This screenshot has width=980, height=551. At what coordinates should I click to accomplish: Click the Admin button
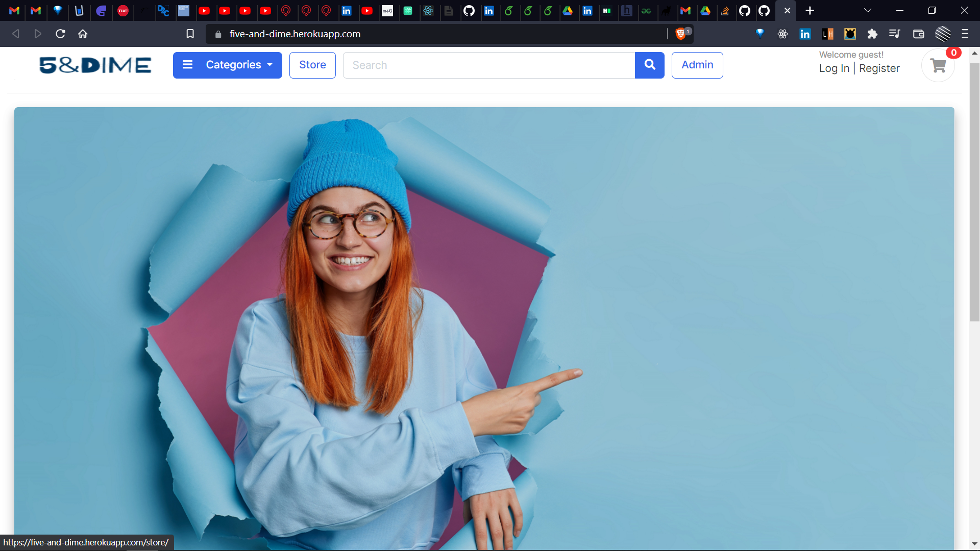(x=697, y=65)
